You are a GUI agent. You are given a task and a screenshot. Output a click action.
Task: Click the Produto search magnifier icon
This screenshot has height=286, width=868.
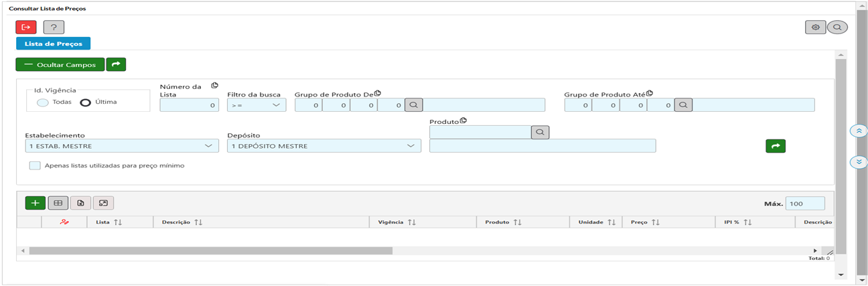pos(540,132)
